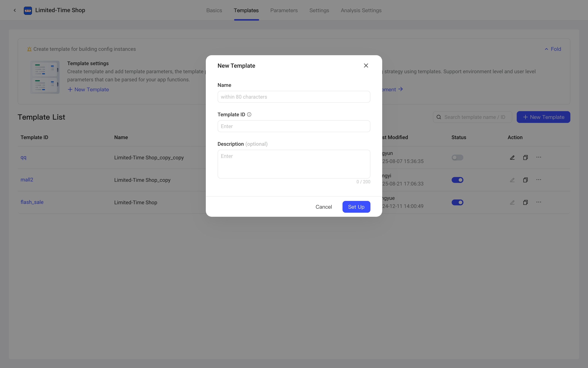
Task: Open the mall2 template link
Action: 27,180
